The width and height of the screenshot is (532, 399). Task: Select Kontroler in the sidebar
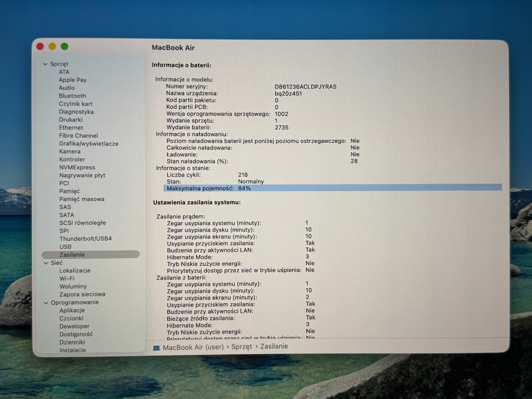tap(72, 159)
